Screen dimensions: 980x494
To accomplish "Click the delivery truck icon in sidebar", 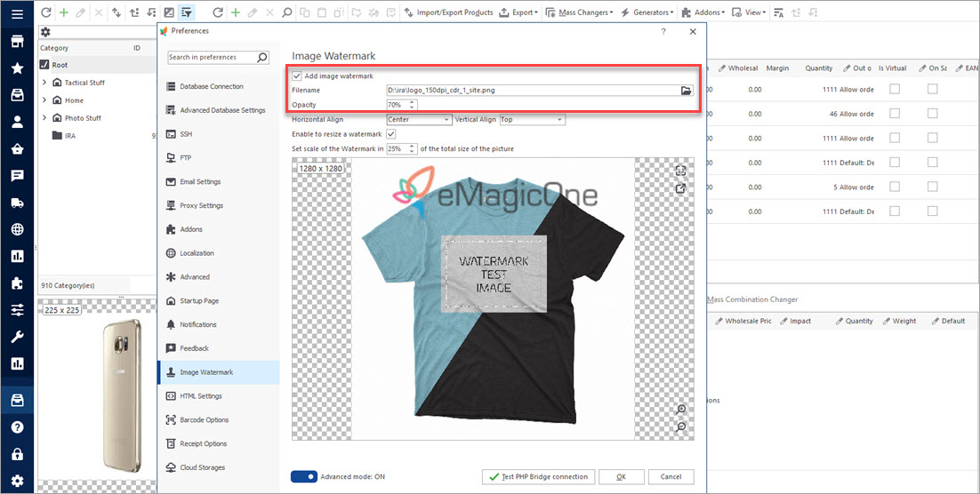I will tap(17, 203).
